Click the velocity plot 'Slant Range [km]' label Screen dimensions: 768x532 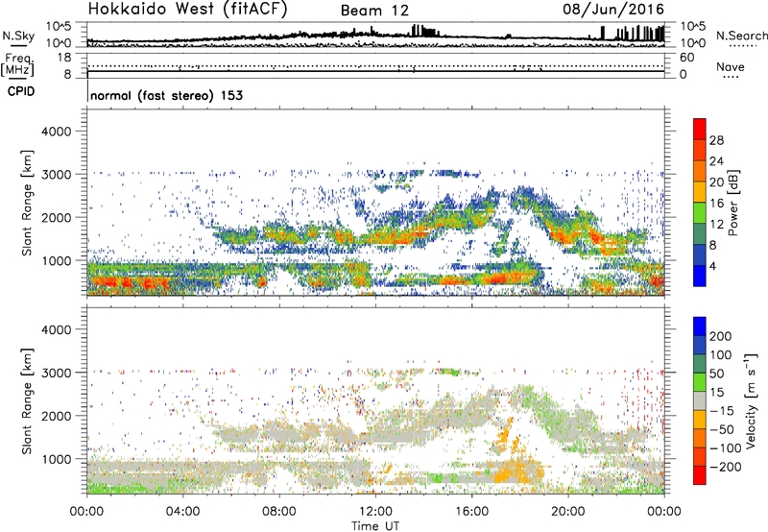click(27, 401)
